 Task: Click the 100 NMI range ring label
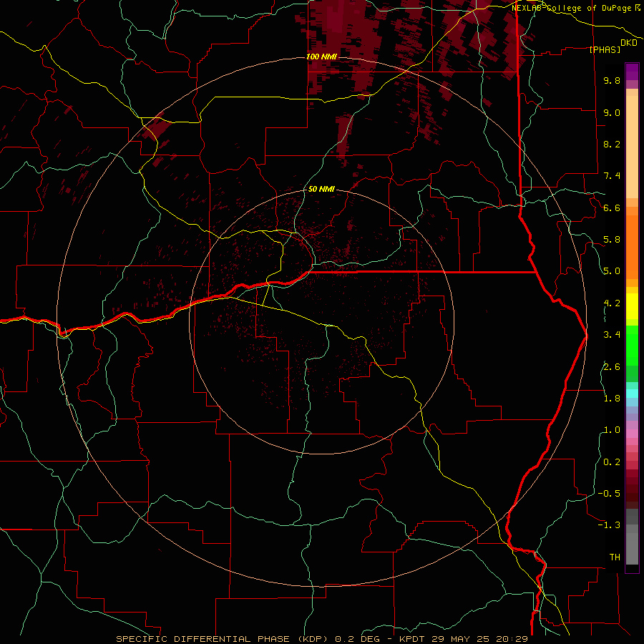coord(321,57)
